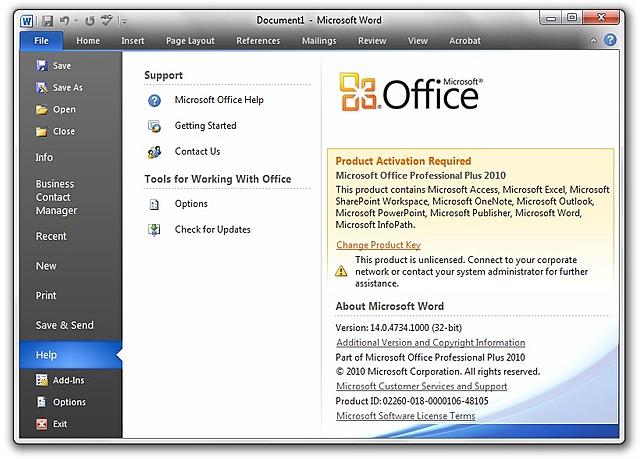Click the Save icon in Backstage sidebar

coord(42,66)
